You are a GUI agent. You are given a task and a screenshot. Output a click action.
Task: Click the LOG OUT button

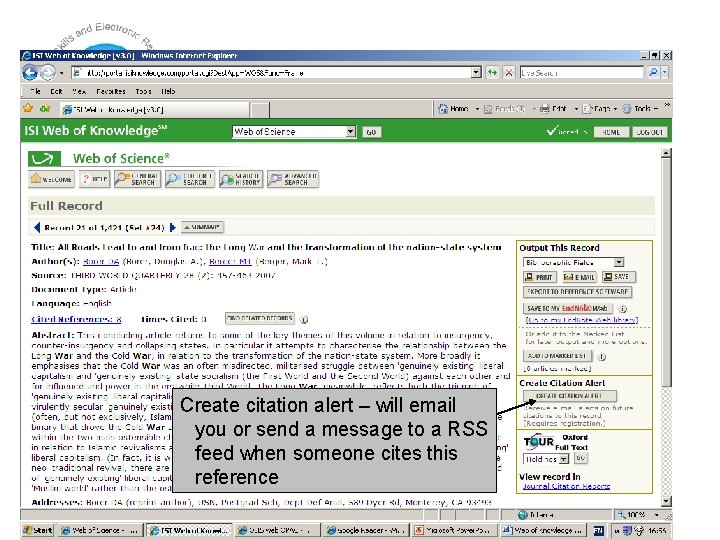click(650, 132)
